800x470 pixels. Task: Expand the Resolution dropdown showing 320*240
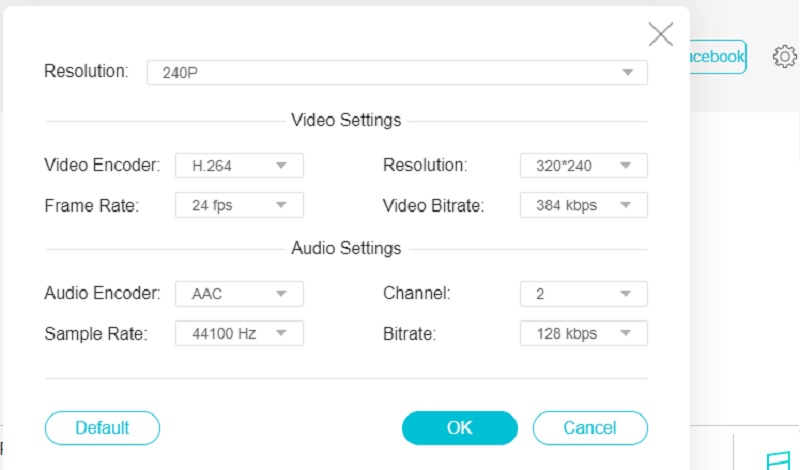coord(583,165)
